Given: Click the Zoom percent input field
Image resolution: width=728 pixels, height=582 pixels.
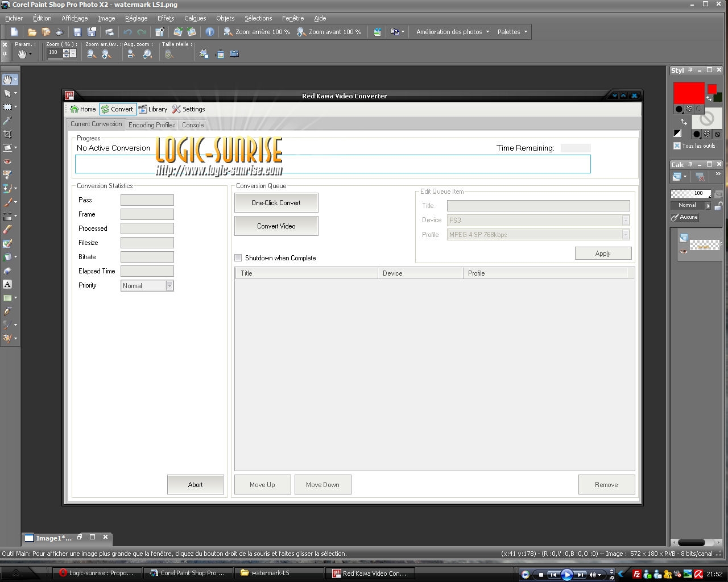Looking at the screenshot, I should click(53, 53).
